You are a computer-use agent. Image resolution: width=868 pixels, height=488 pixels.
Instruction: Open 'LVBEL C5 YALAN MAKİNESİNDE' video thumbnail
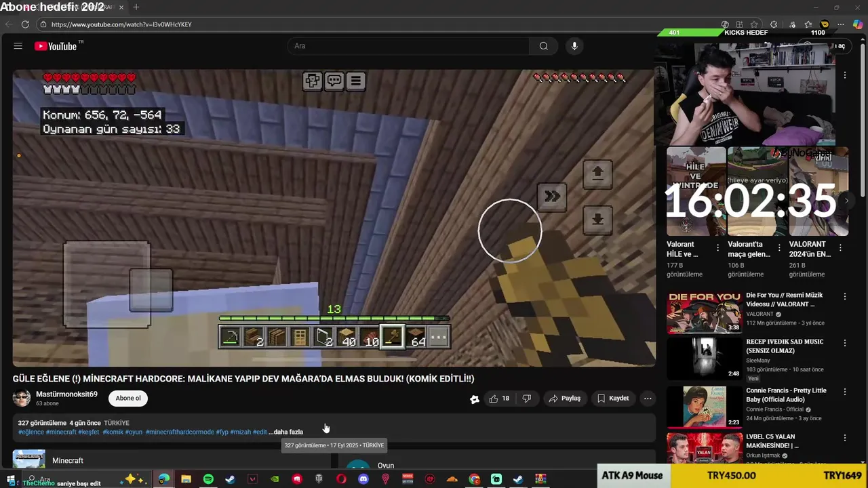point(704,448)
